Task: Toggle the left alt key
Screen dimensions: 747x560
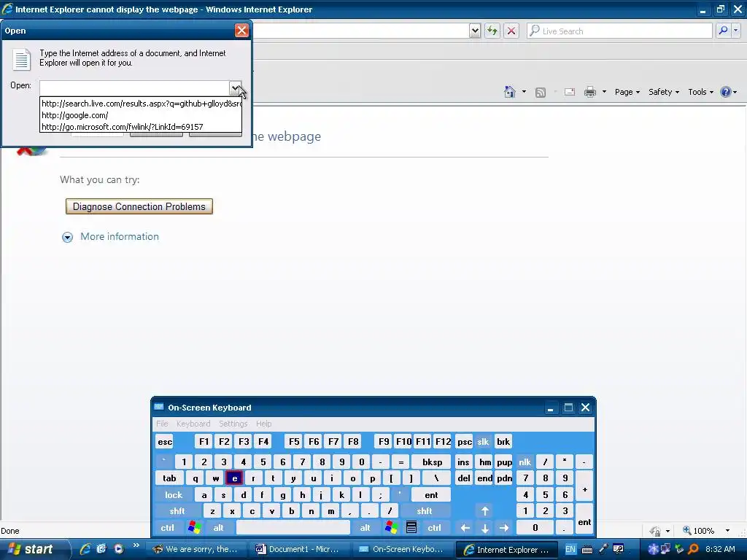Action: pyautogui.click(x=219, y=528)
